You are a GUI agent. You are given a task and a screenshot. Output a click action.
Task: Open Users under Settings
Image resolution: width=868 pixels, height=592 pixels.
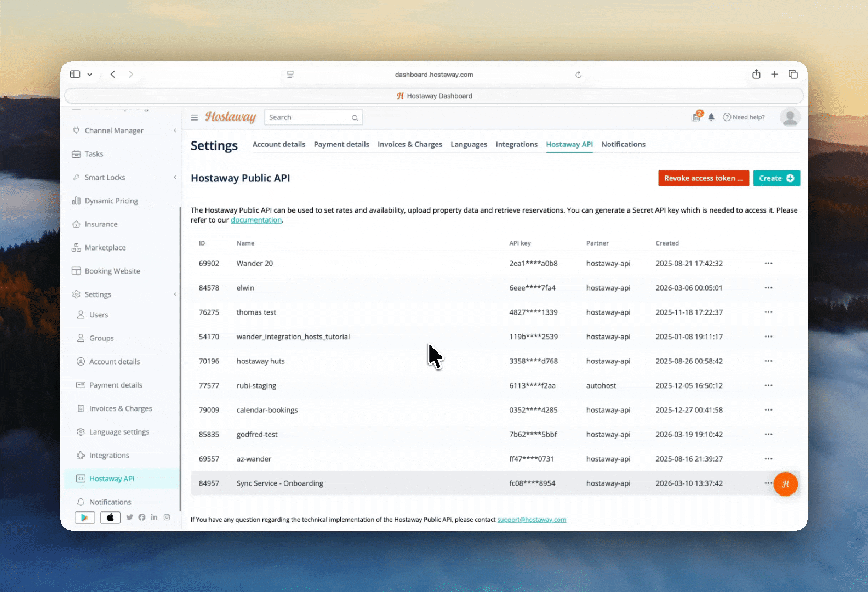pos(99,315)
